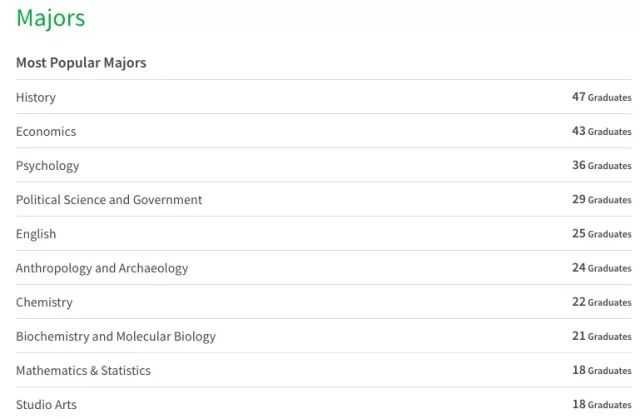Select Mathematics & Statistics major
640x419 pixels.
[83, 370]
